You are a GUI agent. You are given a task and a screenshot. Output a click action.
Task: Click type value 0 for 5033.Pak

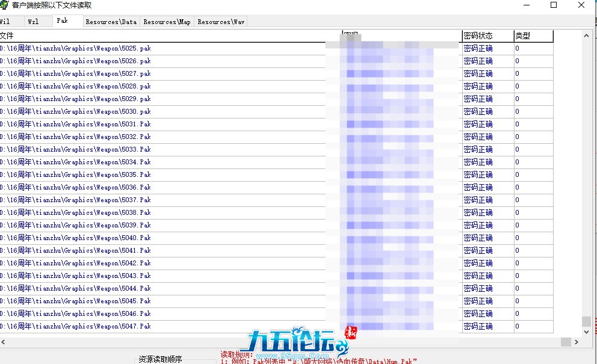coord(517,149)
